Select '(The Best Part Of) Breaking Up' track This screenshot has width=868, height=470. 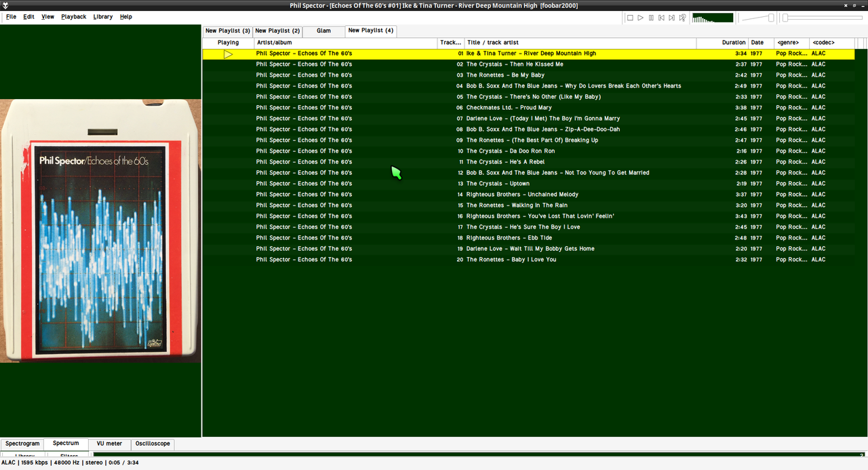click(x=529, y=140)
